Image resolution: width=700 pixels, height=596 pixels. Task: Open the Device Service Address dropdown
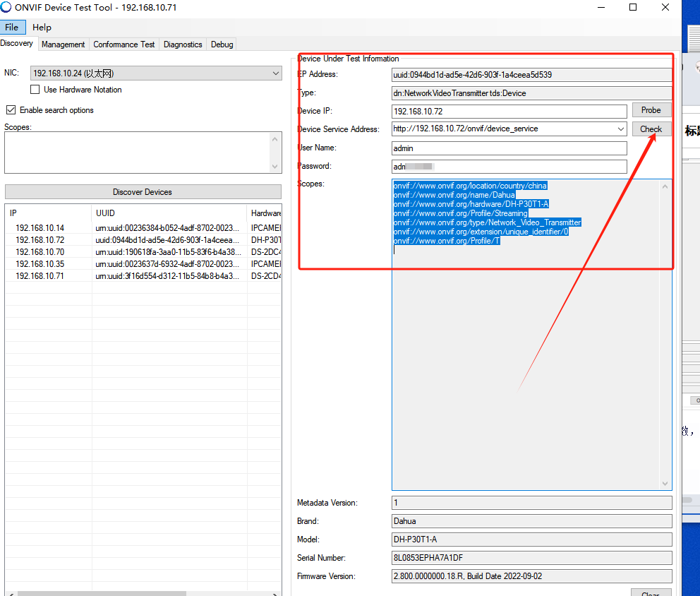pyautogui.click(x=620, y=129)
